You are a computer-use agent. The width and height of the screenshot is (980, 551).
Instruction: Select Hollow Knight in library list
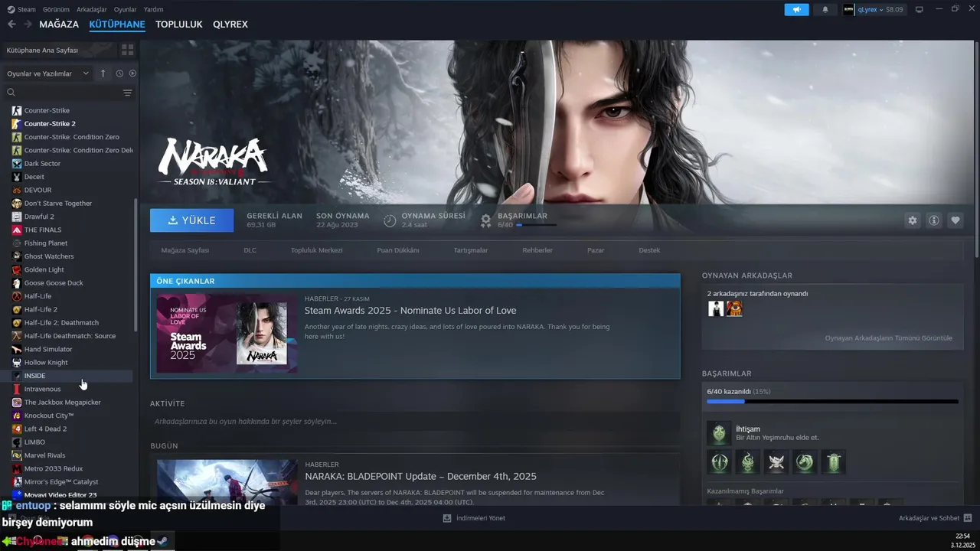coord(46,362)
